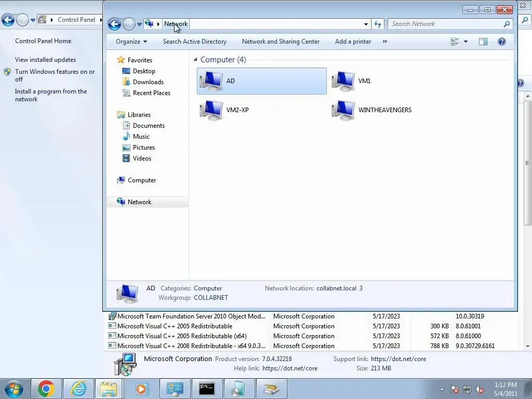Open the Windows Start menu
Screen dimensions: 532x399
coord(14,389)
